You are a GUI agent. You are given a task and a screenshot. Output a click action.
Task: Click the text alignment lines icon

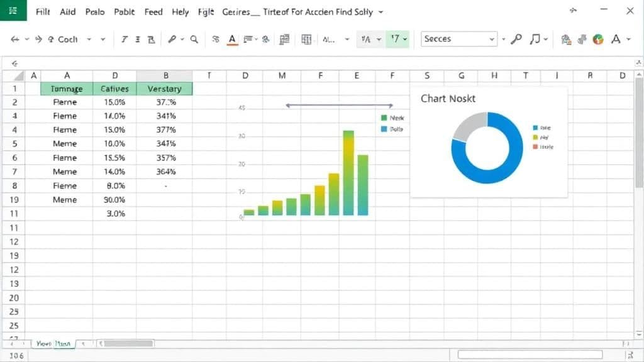click(248, 39)
